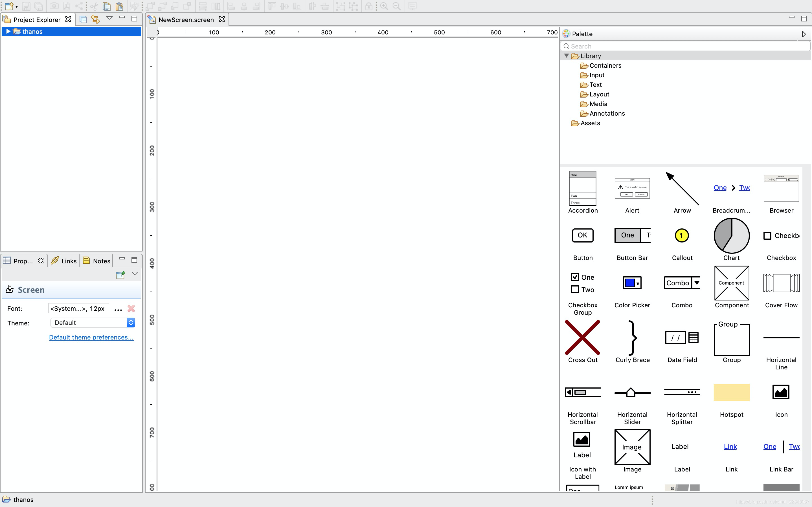Screen dimensions: 812x507
Task: Enable the checked 'One' option in Checkbox Group shape
Action: click(575, 277)
